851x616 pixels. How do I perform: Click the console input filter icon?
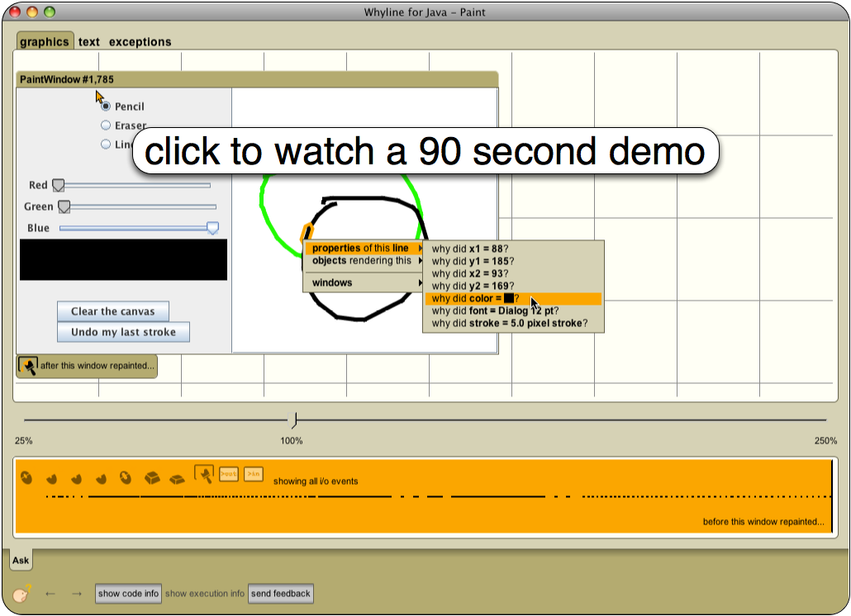tap(254, 474)
